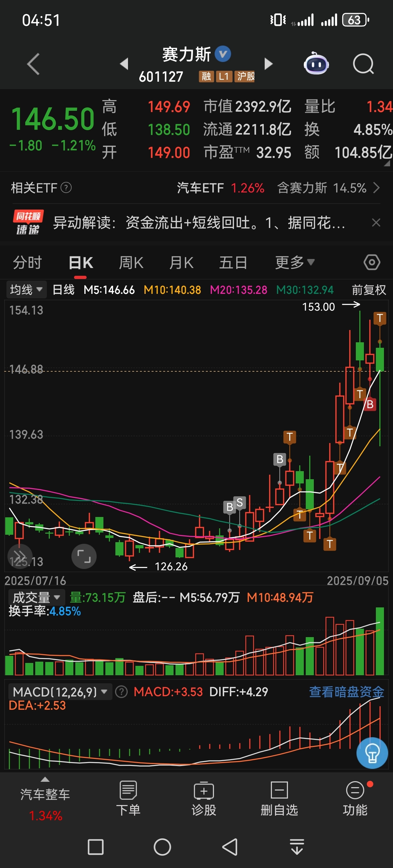The height and width of the screenshot is (868, 393).
Task: Expand the 更多 periods dropdown
Action: 295,263
